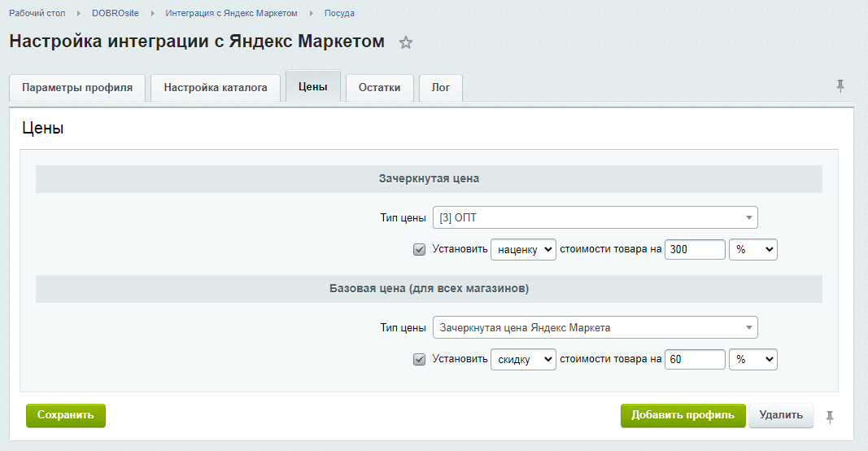Expand breadcrumb arrow before Посуда

tap(311, 13)
